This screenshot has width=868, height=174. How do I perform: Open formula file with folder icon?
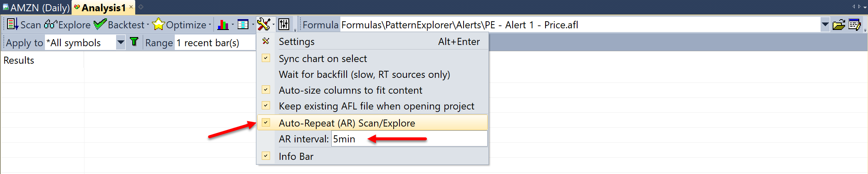[839, 25]
